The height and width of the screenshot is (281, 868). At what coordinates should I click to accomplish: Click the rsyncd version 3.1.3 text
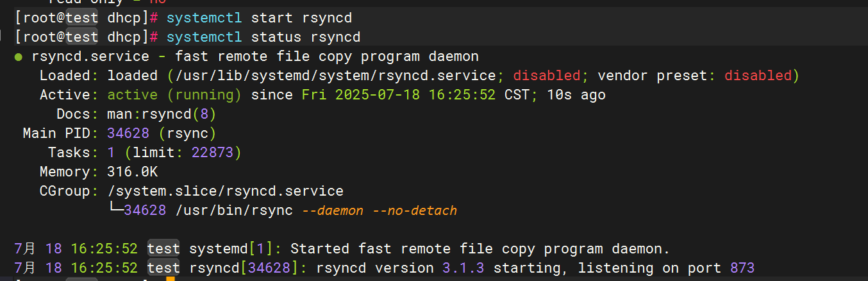[402, 268]
